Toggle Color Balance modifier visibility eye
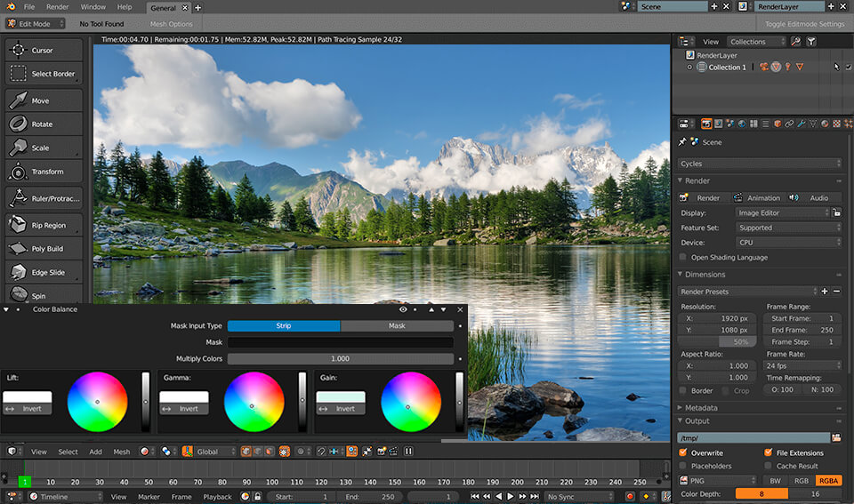Image resolution: width=854 pixels, height=504 pixels. (403, 309)
